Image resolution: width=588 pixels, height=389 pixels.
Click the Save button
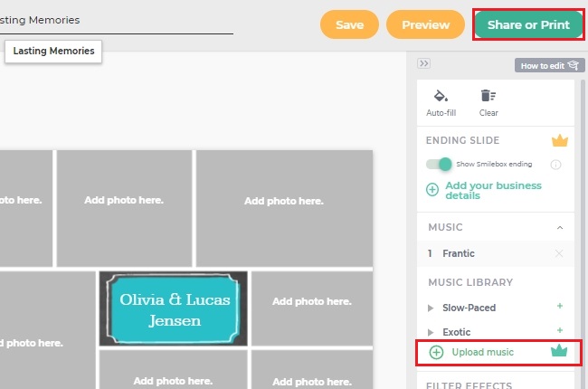pyautogui.click(x=349, y=25)
